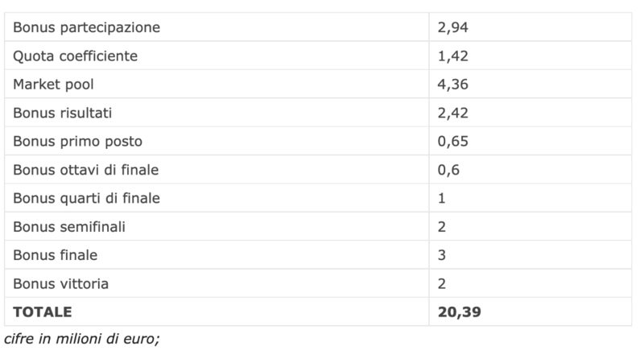Click the "Bonus primo posto" label
Image resolution: width=644 pixels, height=355 pixels.
77,142
